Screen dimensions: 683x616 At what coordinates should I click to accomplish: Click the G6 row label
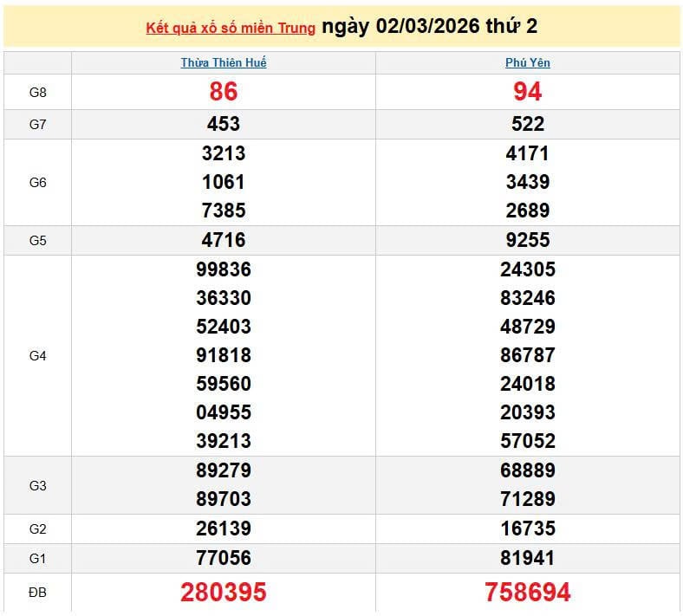pyautogui.click(x=37, y=183)
